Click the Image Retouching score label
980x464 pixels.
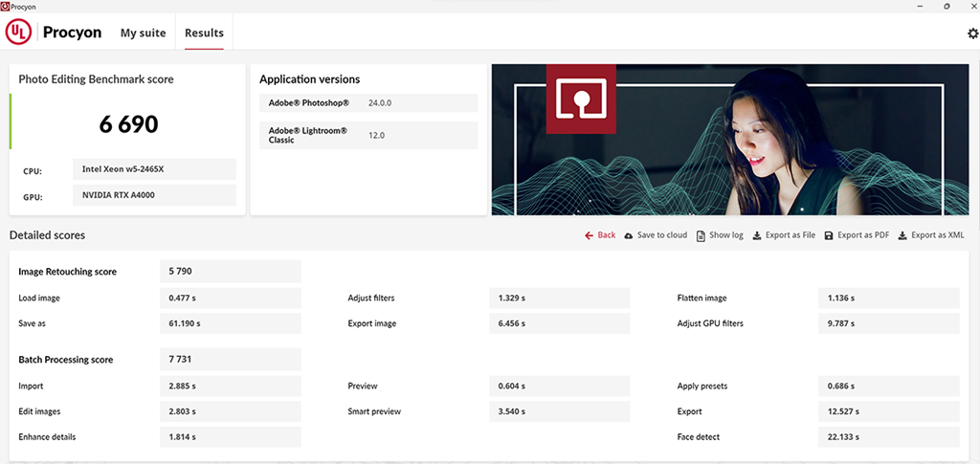(68, 272)
